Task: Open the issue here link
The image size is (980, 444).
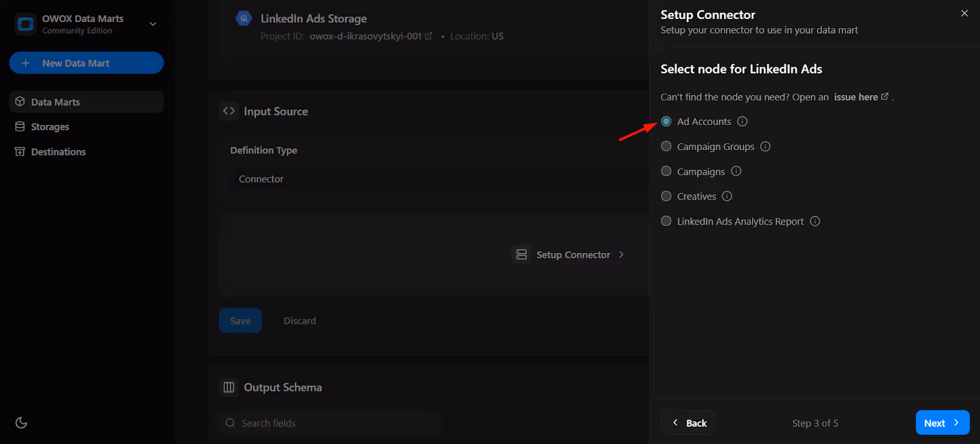Action: [861, 97]
